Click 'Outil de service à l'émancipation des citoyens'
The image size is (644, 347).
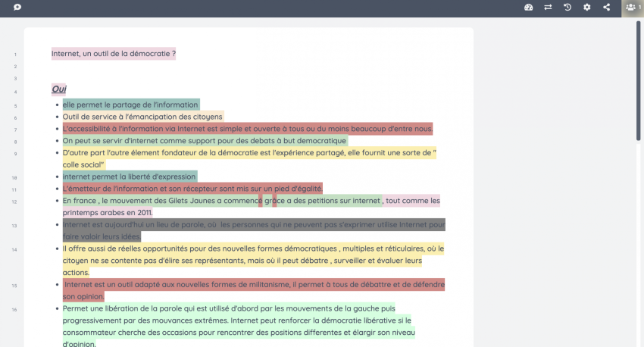click(x=142, y=117)
